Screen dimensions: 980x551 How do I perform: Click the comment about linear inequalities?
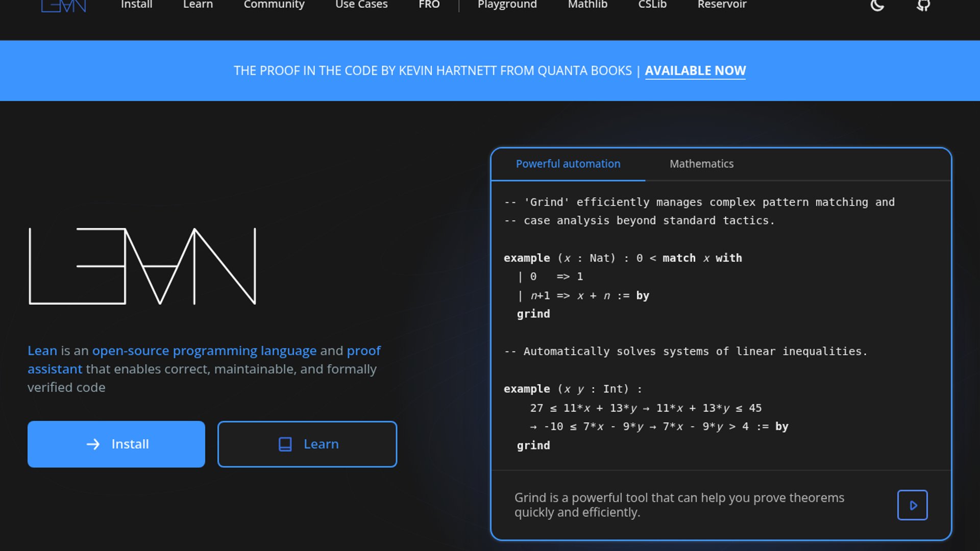pyautogui.click(x=685, y=352)
